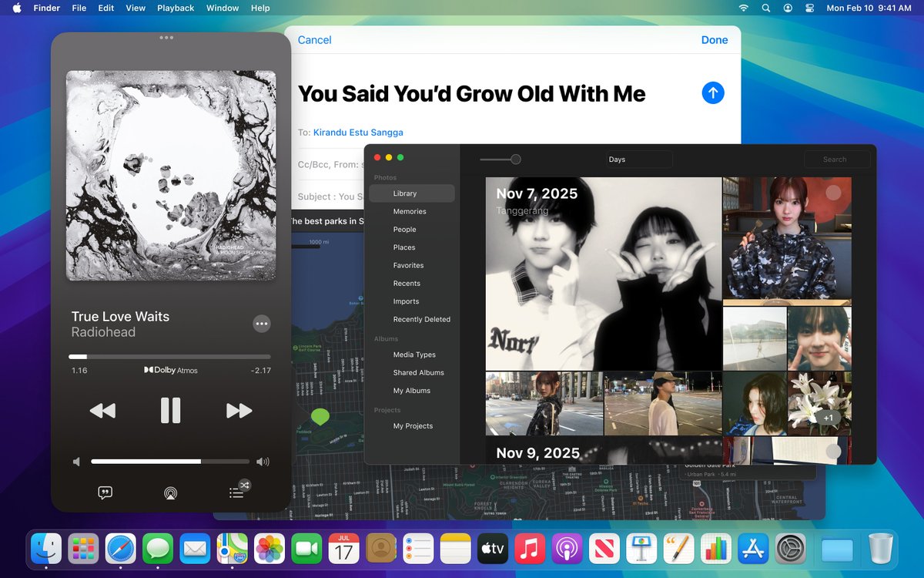Open Music from the Dock
Image resolution: width=924 pixels, height=578 pixels.
pyautogui.click(x=530, y=549)
